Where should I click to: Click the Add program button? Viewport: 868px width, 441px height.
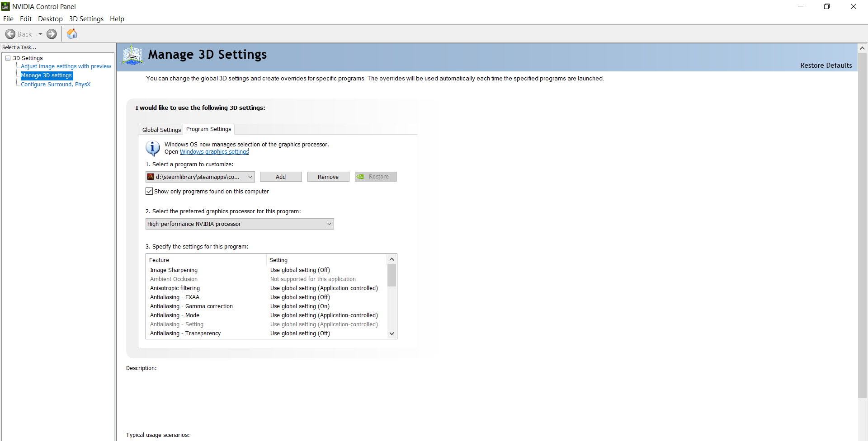coord(281,177)
